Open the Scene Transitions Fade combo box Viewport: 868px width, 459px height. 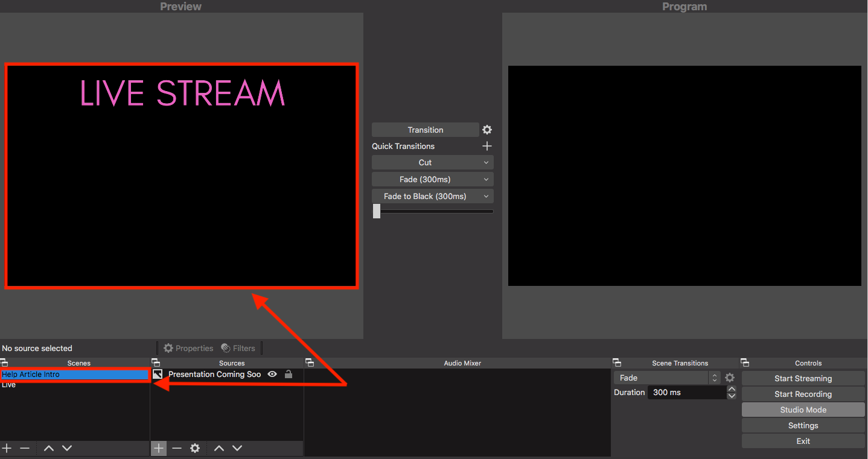[667, 378]
